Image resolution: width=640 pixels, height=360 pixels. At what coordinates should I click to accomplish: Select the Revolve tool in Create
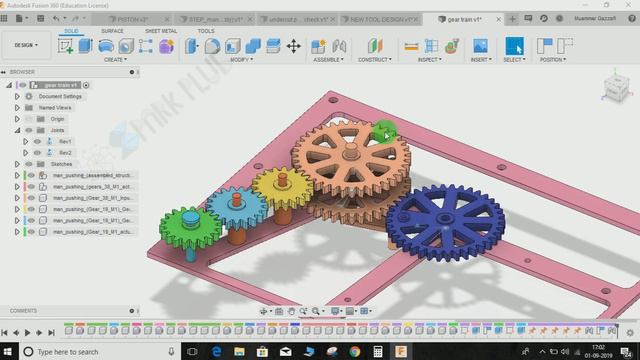coord(106,46)
